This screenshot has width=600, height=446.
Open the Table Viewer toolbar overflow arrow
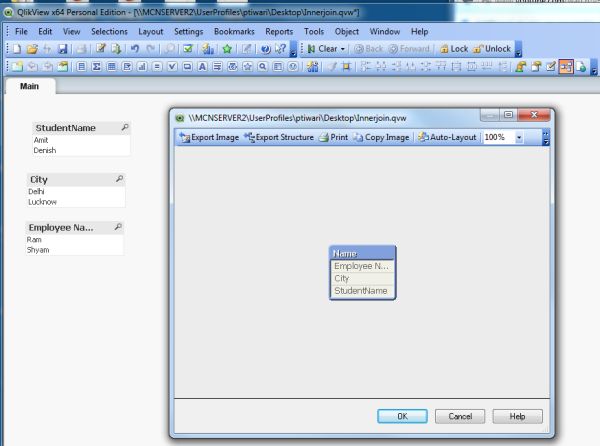(x=546, y=138)
